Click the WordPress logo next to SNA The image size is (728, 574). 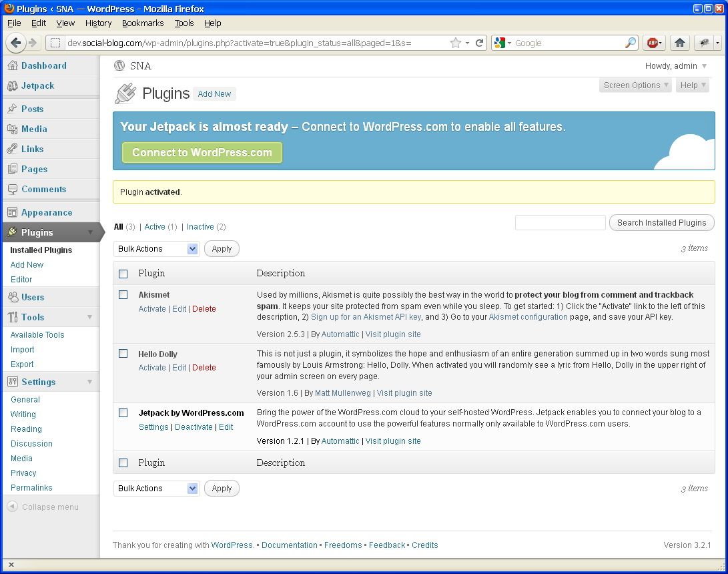click(x=119, y=65)
